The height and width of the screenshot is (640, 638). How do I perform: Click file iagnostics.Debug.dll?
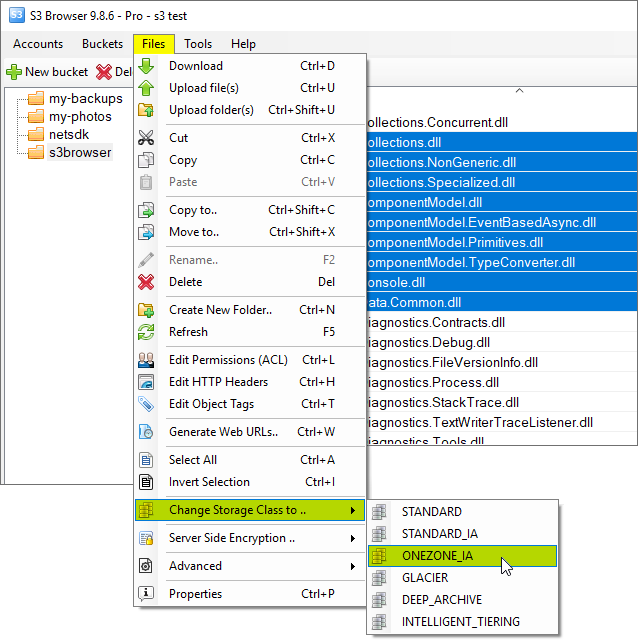(429, 342)
